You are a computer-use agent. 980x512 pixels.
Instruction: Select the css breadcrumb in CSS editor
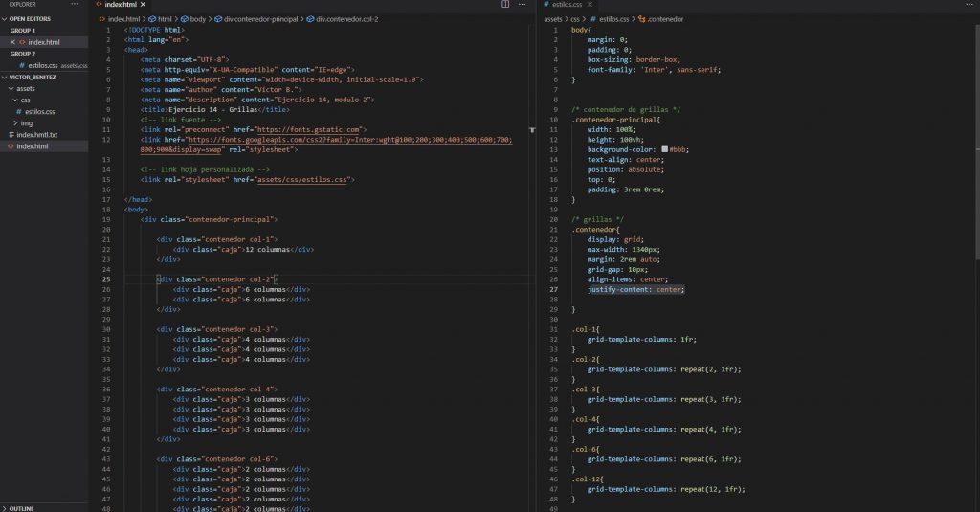(575, 19)
